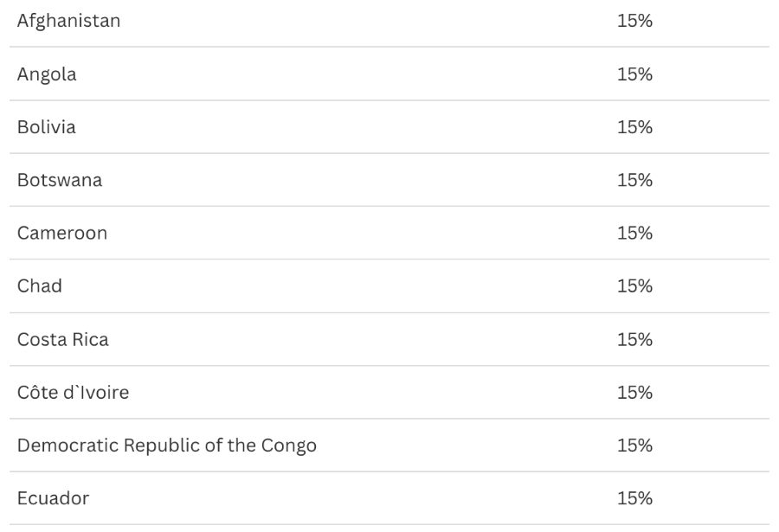Screen dimensions: 779x532
Task: Select the 15% cell for Côte d'Ivoire
Action: pyautogui.click(x=634, y=392)
